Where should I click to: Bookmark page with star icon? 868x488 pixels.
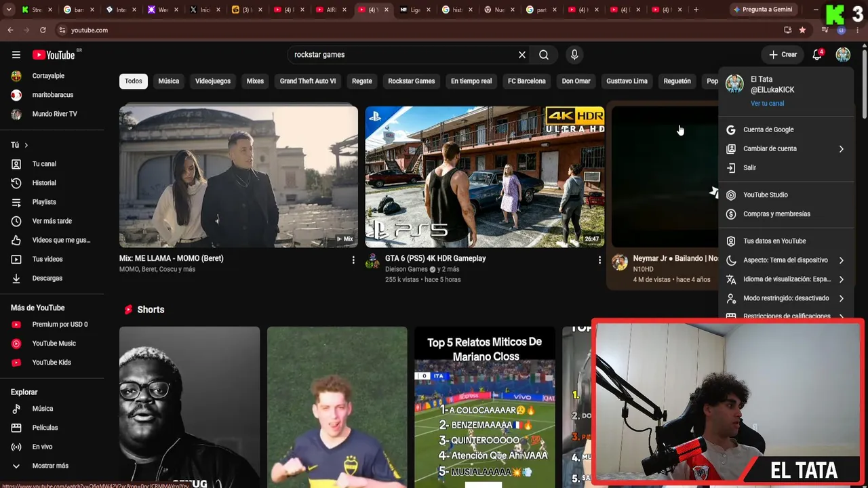pyautogui.click(x=802, y=30)
